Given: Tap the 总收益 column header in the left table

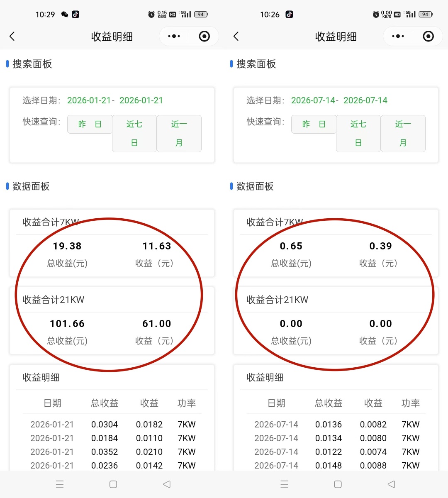Looking at the screenshot, I should [x=105, y=403].
